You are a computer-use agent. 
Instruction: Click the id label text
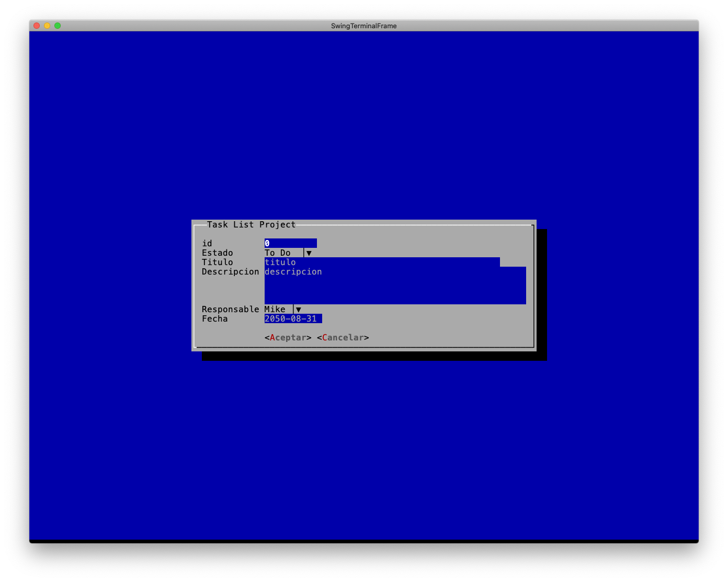coord(207,243)
